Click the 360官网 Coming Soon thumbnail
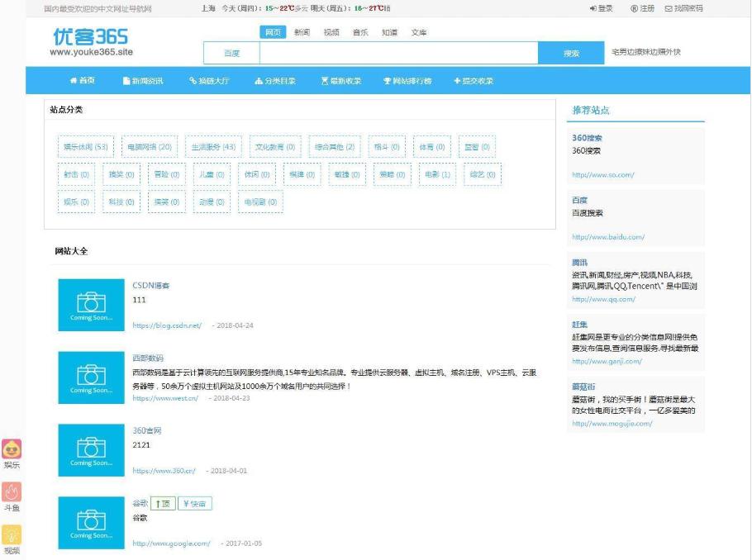 pos(91,450)
